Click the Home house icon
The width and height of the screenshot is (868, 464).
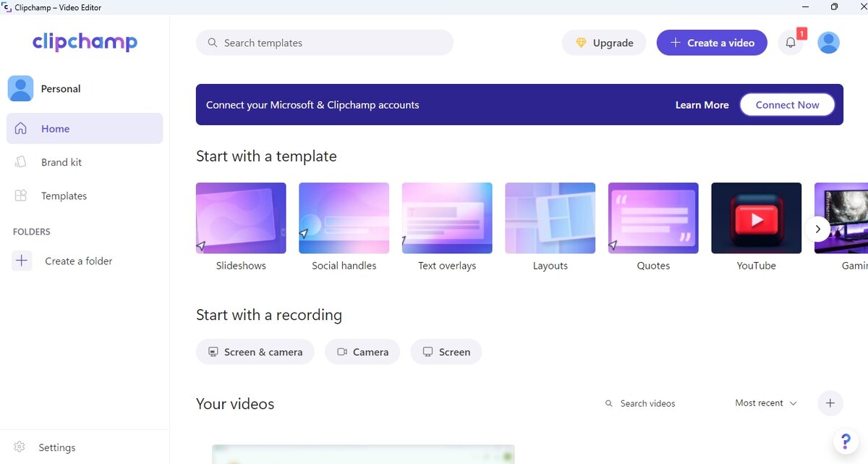point(20,128)
